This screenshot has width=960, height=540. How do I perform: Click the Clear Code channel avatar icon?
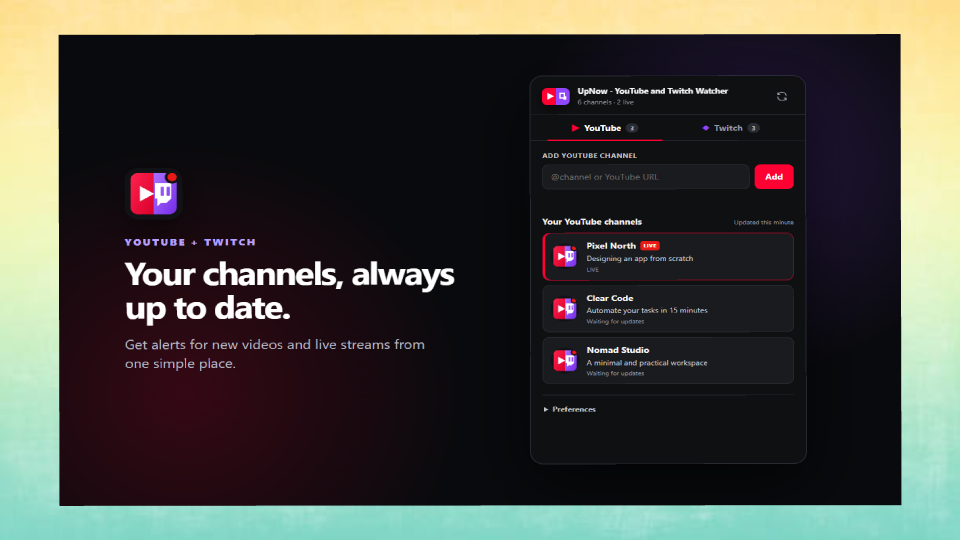tap(564, 309)
